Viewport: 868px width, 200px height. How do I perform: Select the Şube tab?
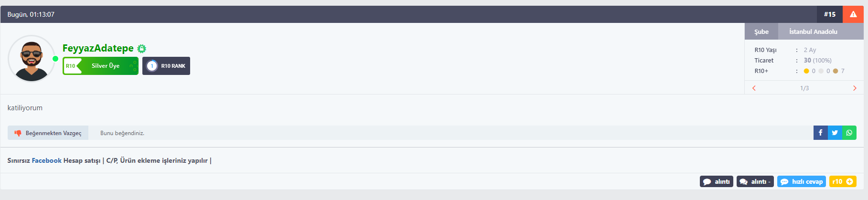point(761,32)
